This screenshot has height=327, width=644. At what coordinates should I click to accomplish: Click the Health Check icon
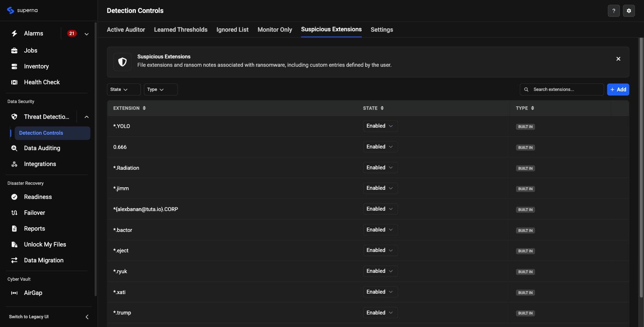coord(14,82)
